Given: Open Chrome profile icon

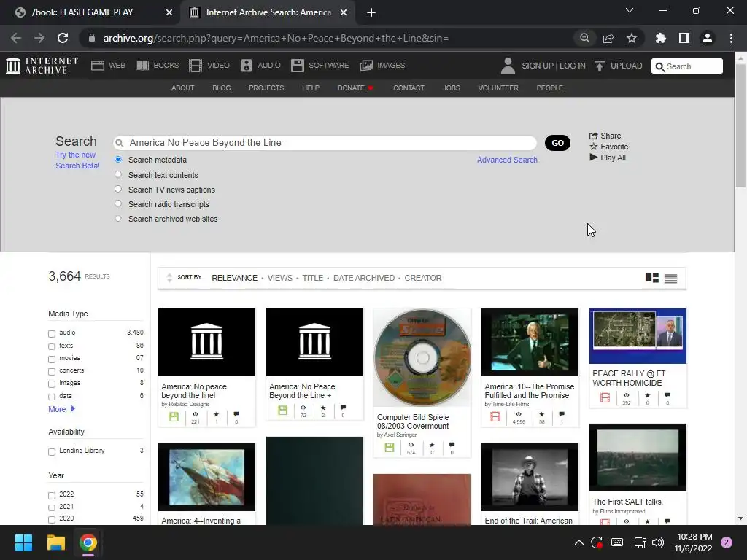Looking at the screenshot, I should [708, 38].
